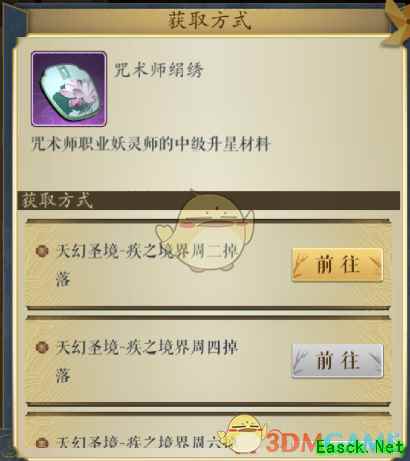Click the yellow mascot icon near the bottom

[244, 434]
